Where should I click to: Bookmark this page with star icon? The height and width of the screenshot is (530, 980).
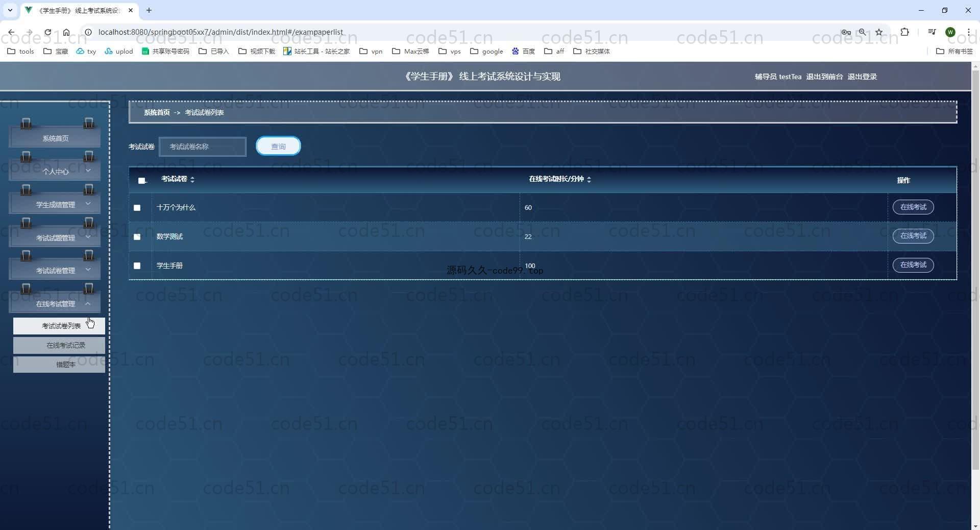click(x=879, y=32)
